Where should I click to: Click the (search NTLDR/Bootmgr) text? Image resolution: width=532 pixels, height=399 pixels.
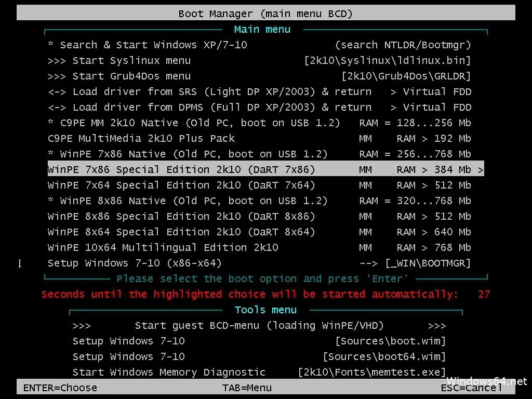[403, 45]
